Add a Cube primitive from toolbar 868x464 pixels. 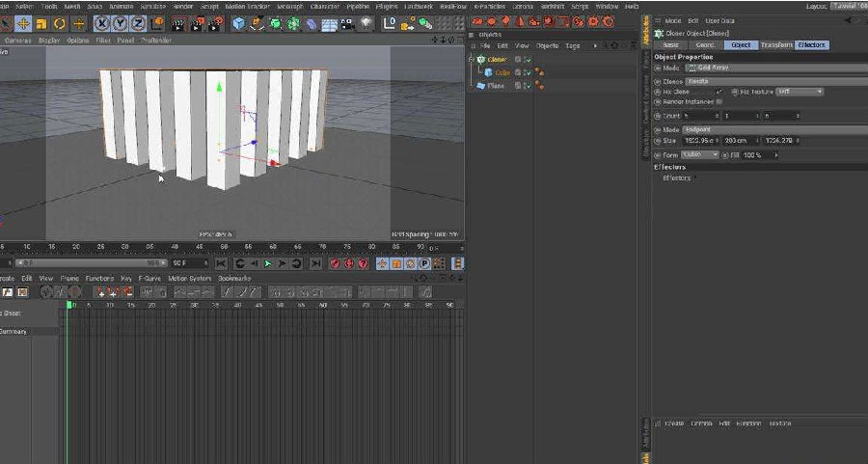(x=238, y=23)
